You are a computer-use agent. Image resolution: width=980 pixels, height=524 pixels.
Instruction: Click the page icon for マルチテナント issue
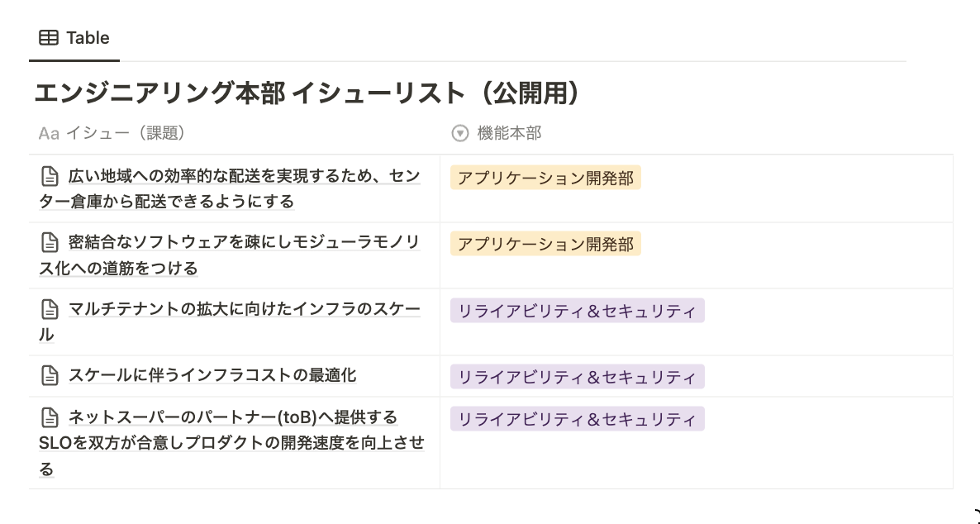tap(50, 310)
